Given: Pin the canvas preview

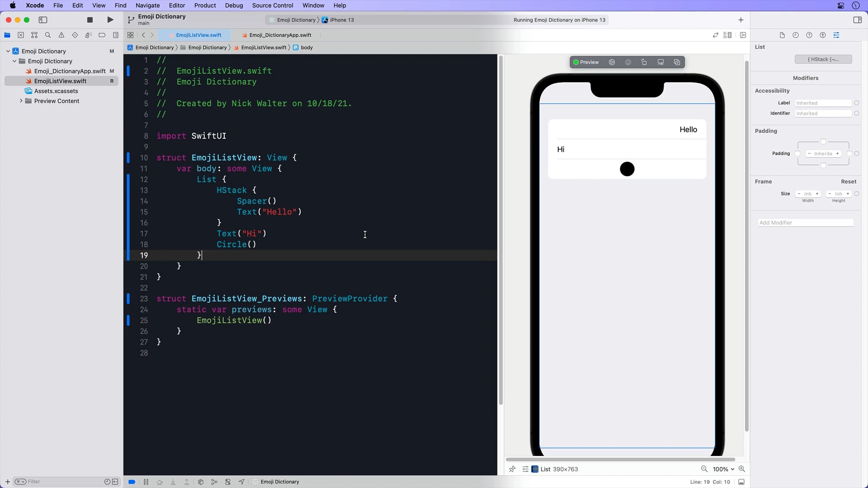Looking at the screenshot, I should (x=512, y=469).
